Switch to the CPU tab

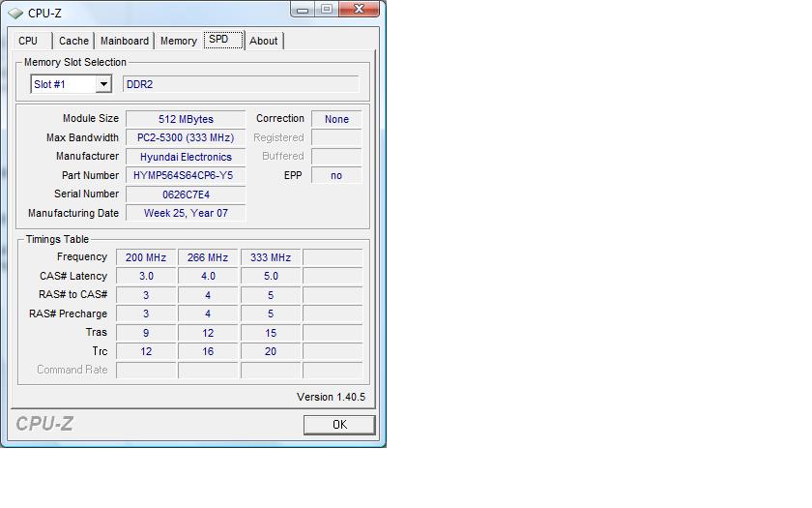(28, 41)
